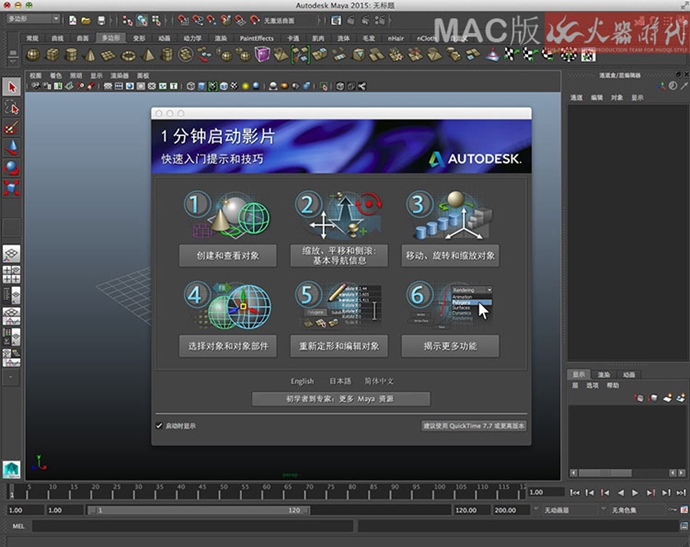Switch to the PaintEffects shelf tab
The width and height of the screenshot is (690, 547).
coord(257,38)
